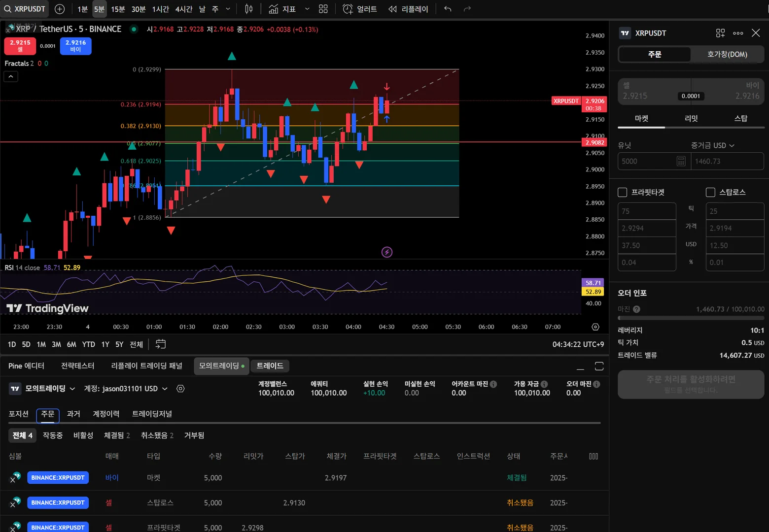The height and width of the screenshot is (532, 769).
Task: Click the undo arrow icon
Action: click(x=448, y=9)
